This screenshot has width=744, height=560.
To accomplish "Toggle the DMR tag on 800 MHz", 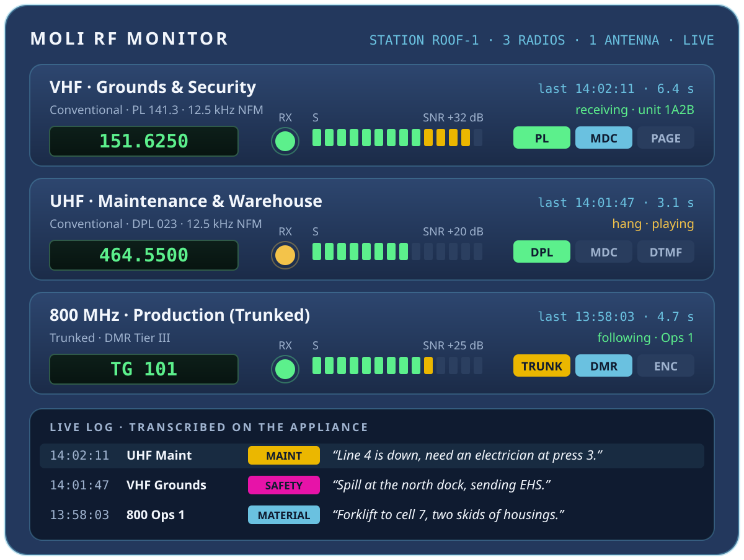I will point(604,366).
